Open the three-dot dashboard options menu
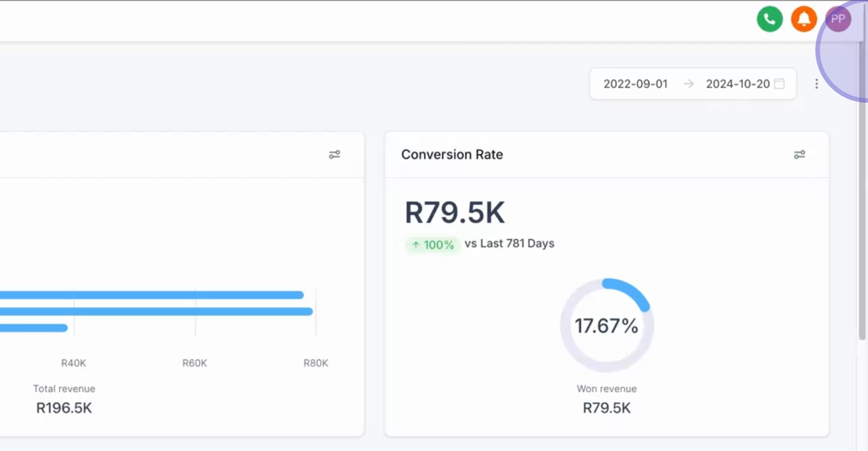The image size is (868, 451). [x=816, y=84]
